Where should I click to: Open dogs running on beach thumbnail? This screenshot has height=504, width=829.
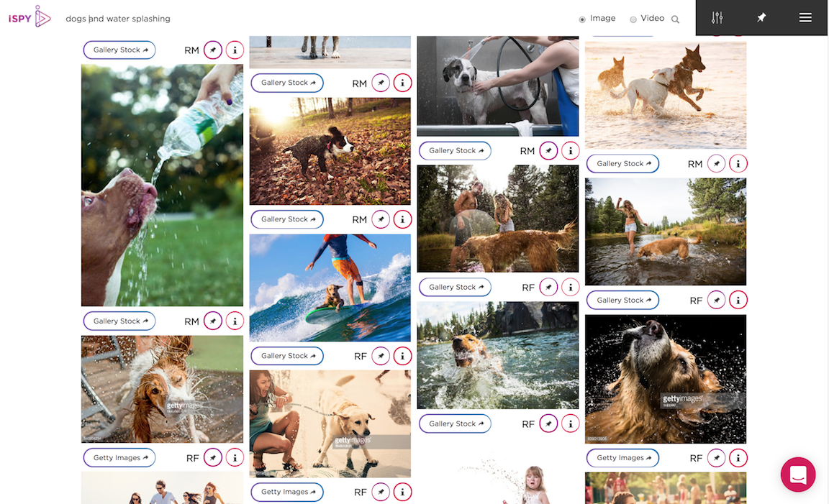666,95
